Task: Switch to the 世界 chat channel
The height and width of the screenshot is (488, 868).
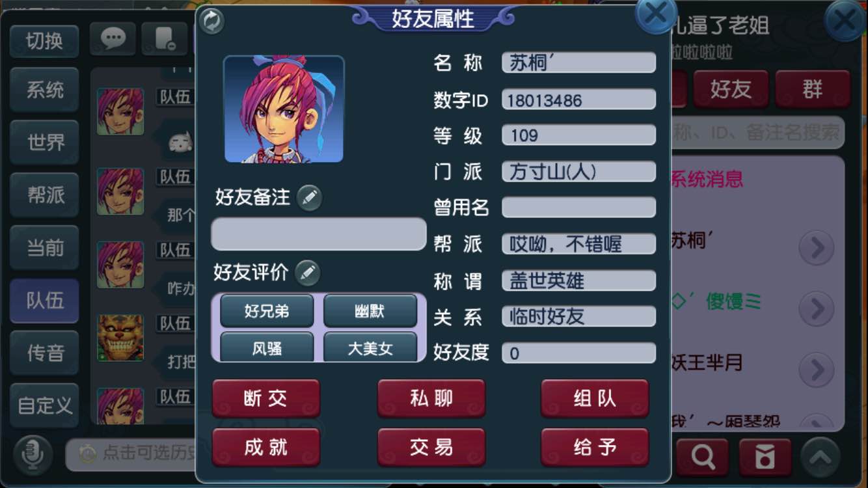Action: 45,142
